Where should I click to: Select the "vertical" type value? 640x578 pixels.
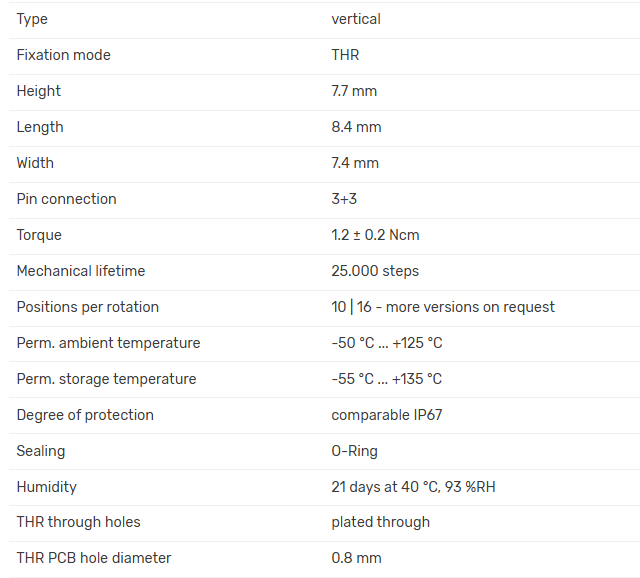click(356, 19)
